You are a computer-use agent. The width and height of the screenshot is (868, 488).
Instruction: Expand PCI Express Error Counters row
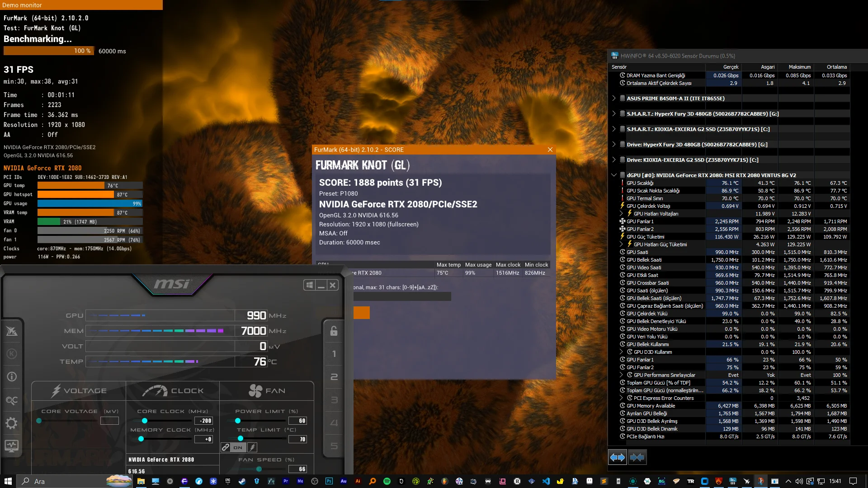click(621, 398)
